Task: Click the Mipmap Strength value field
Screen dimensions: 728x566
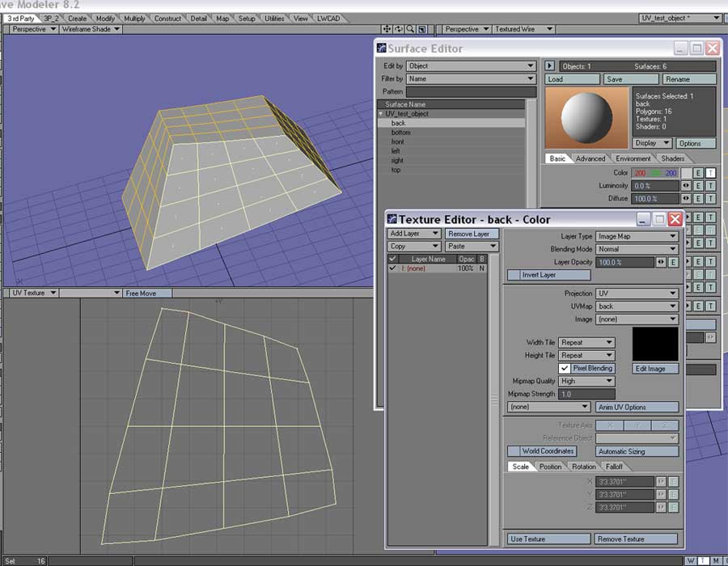Action: click(x=587, y=394)
